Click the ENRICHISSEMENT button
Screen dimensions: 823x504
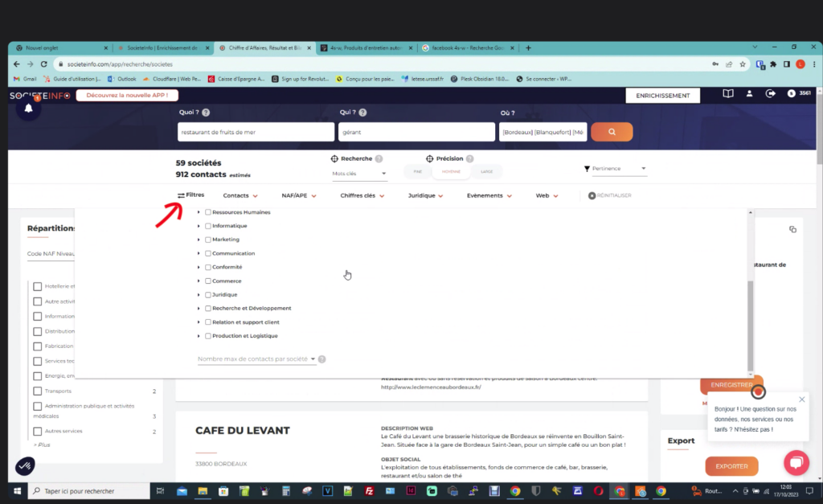(x=662, y=96)
